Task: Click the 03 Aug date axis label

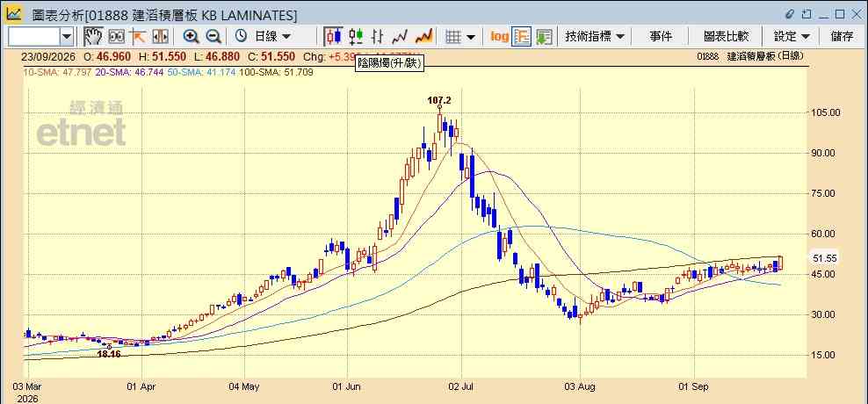Action: click(581, 386)
